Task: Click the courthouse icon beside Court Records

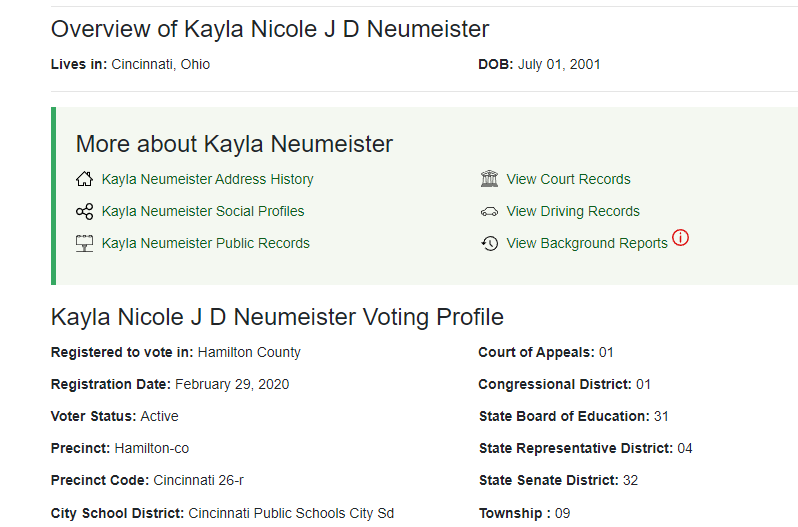Action: (489, 179)
